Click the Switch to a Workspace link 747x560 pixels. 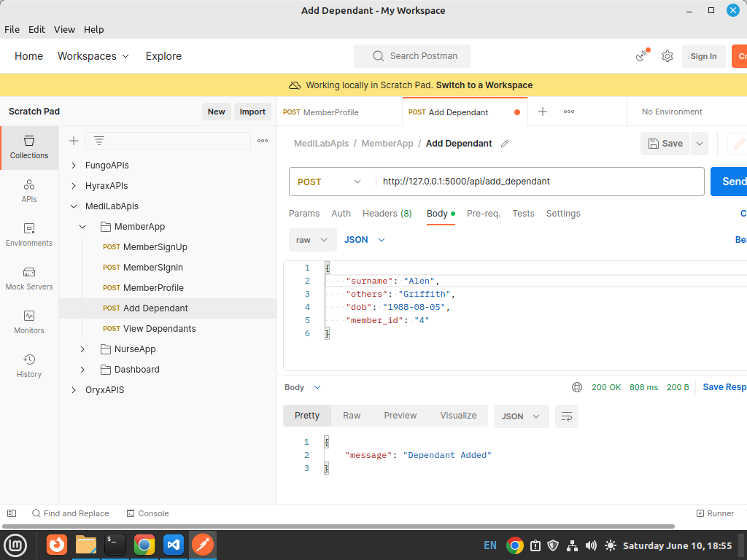point(483,85)
